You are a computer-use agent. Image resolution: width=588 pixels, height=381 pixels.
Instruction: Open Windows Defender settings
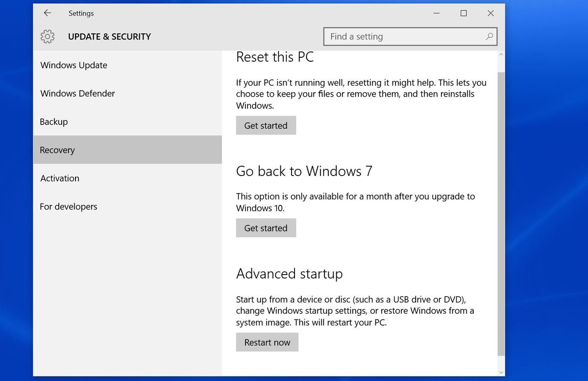click(77, 93)
